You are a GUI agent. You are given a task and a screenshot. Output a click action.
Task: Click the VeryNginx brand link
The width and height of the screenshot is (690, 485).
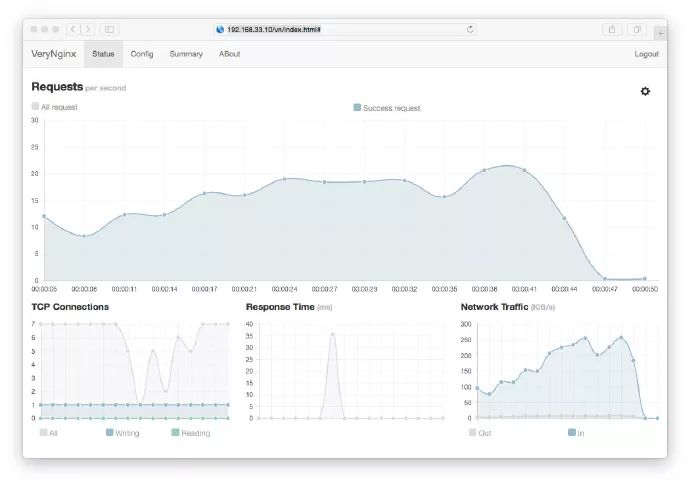(53, 54)
